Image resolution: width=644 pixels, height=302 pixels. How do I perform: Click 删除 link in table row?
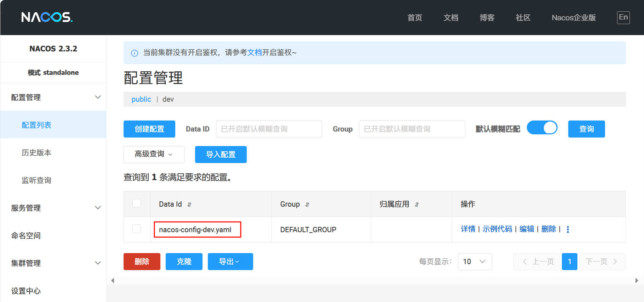(x=548, y=229)
